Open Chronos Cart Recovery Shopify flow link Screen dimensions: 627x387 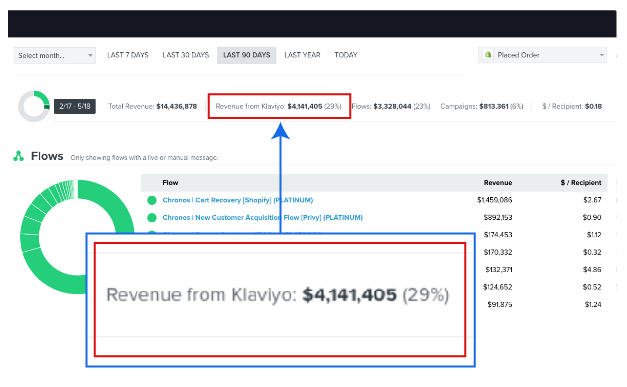[x=238, y=200]
